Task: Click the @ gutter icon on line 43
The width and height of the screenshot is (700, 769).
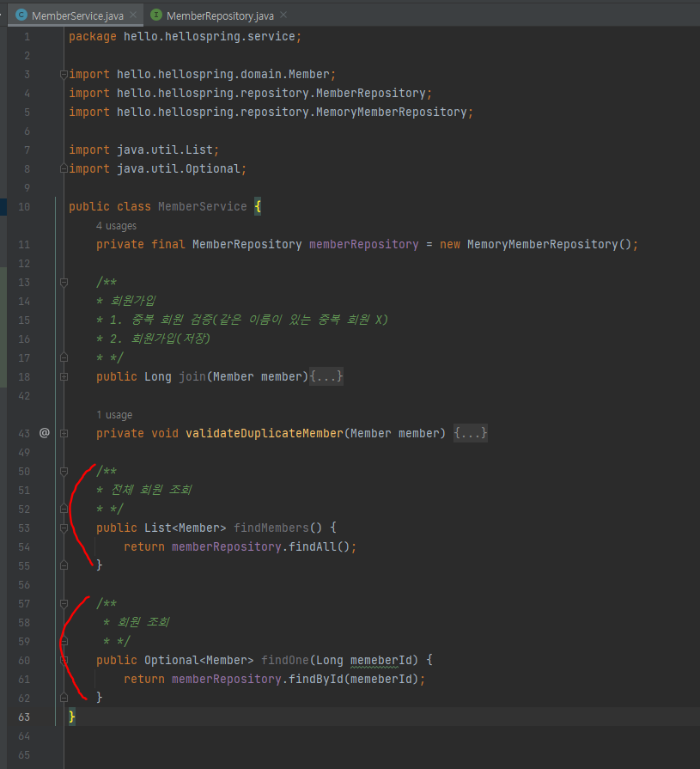Action: 44,433
